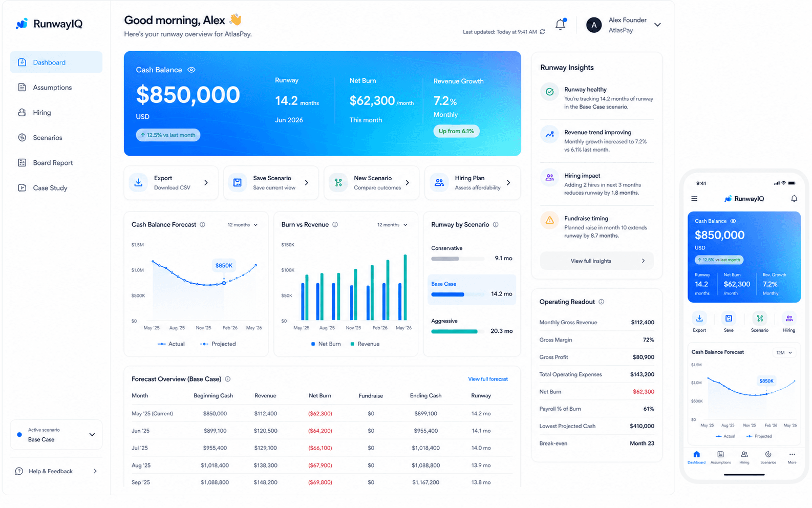Click the chevron on Hiring Plan card
Viewport: 812px width, 508px height.
click(x=508, y=183)
